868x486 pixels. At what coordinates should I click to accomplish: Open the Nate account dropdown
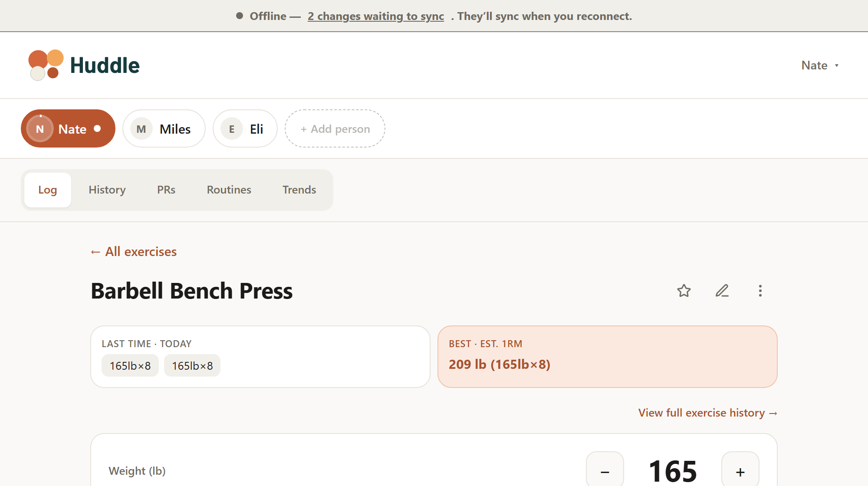(x=820, y=65)
